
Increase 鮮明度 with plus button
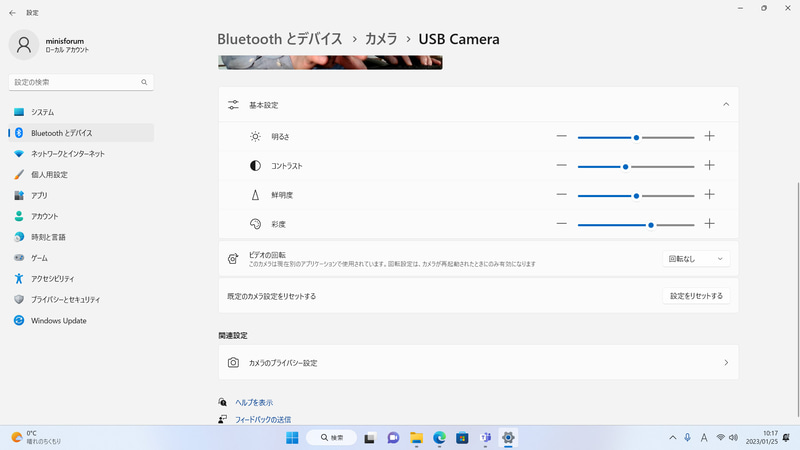[x=709, y=194]
